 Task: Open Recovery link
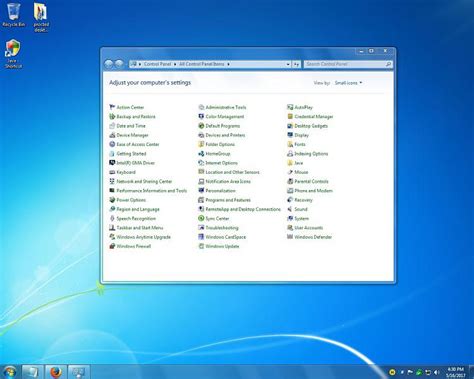[303, 200]
